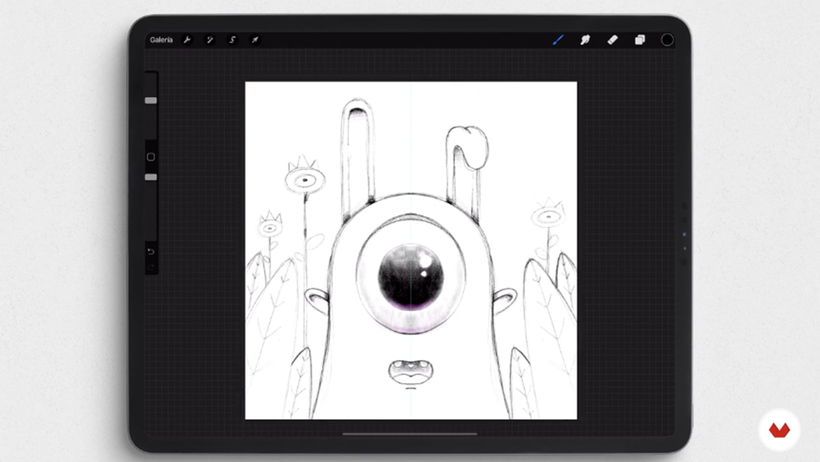This screenshot has height=462, width=820.
Task: Open the Actions wrench menu
Action: [x=187, y=40]
